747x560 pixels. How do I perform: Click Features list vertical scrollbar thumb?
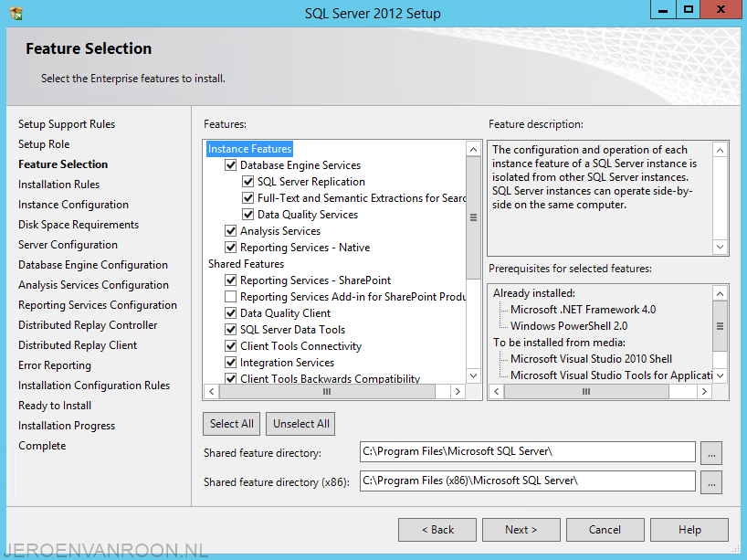[473, 217]
